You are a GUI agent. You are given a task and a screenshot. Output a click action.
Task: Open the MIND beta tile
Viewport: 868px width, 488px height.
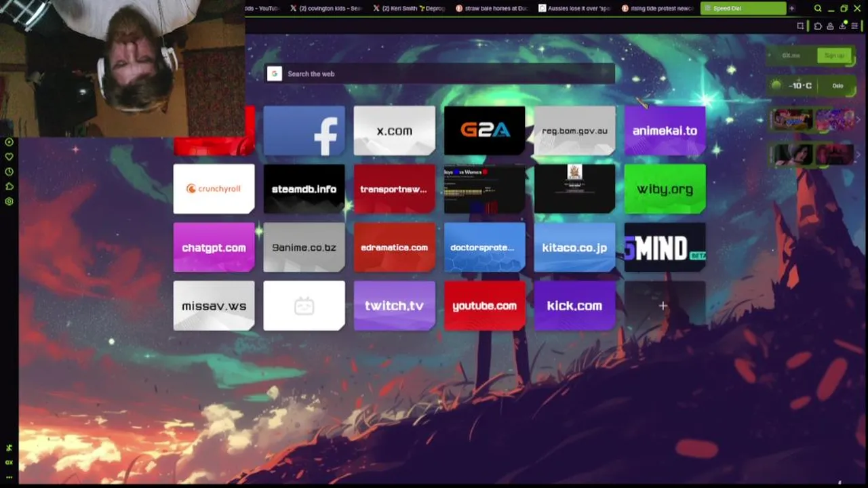(665, 247)
